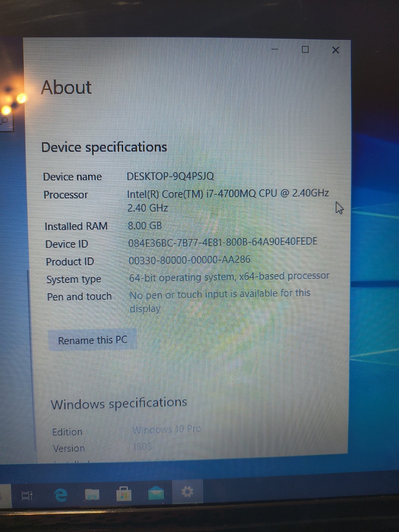Click the Device name label
399x532 pixels.
72,177
